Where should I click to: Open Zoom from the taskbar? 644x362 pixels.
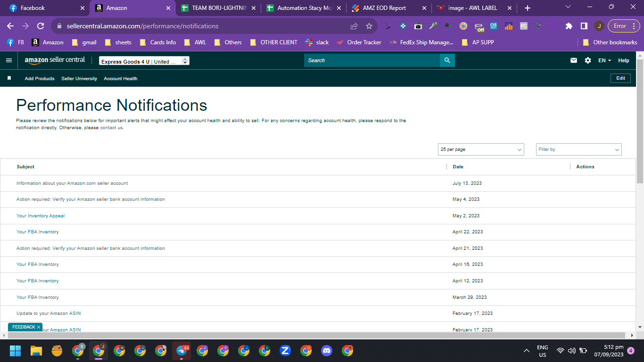pyautogui.click(x=285, y=351)
